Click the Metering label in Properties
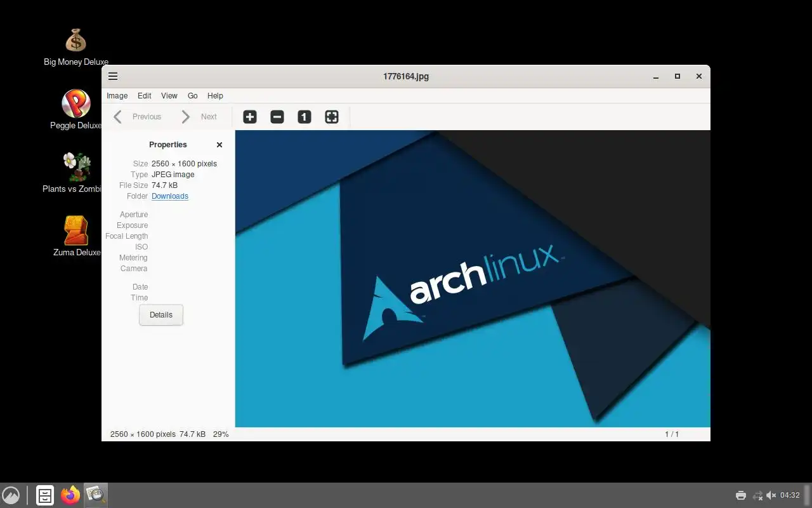Screen dimensions: 812x508 (x=133, y=258)
